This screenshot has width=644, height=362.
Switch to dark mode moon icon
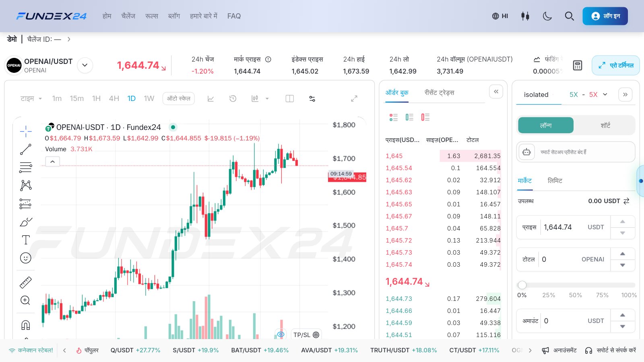547,16
